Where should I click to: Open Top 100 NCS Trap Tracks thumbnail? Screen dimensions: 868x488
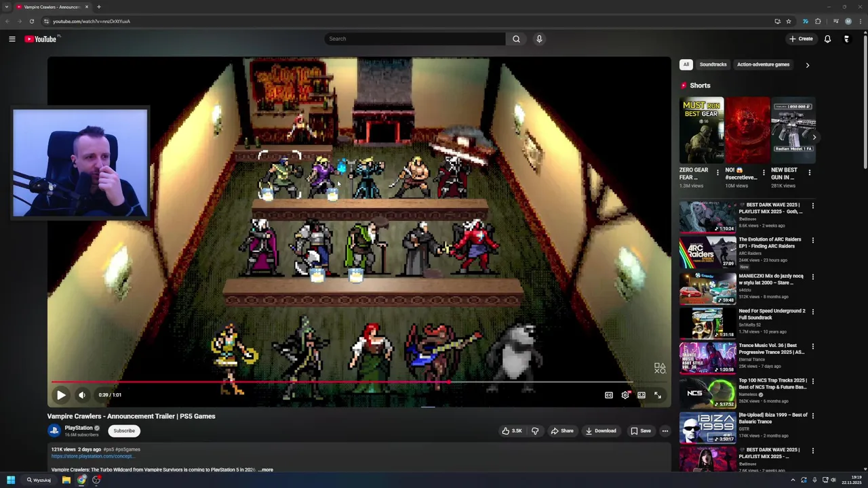click(708, 392)
